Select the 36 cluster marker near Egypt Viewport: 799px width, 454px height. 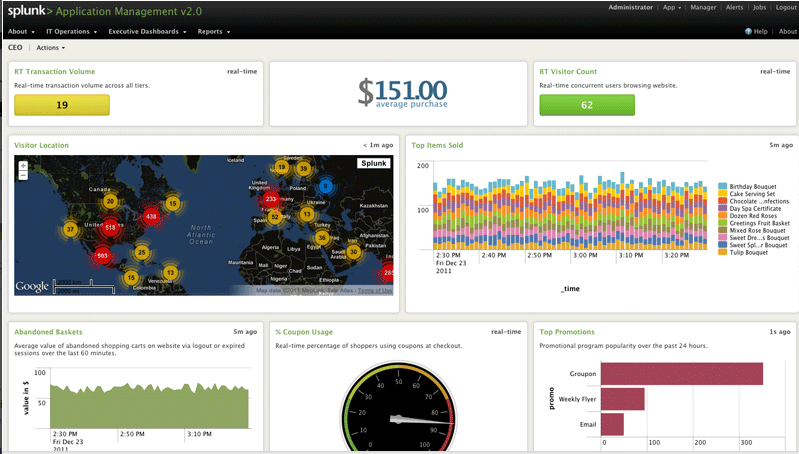click(322, 237)
